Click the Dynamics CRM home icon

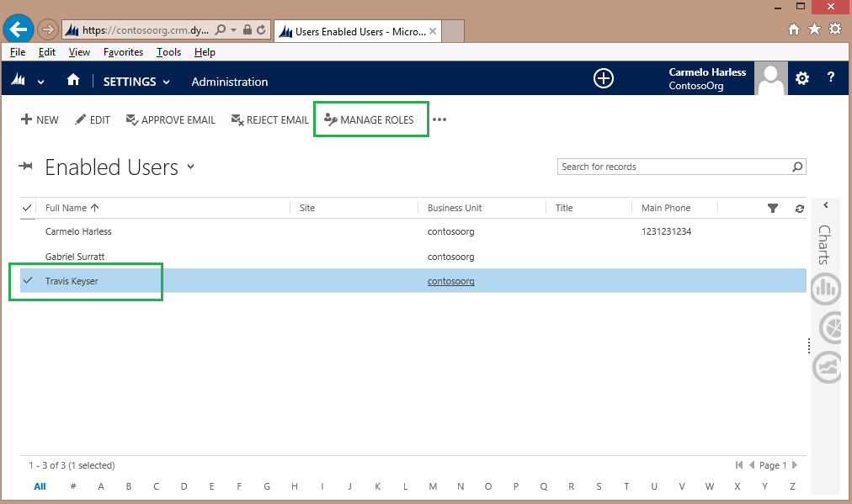click(74, 81)
